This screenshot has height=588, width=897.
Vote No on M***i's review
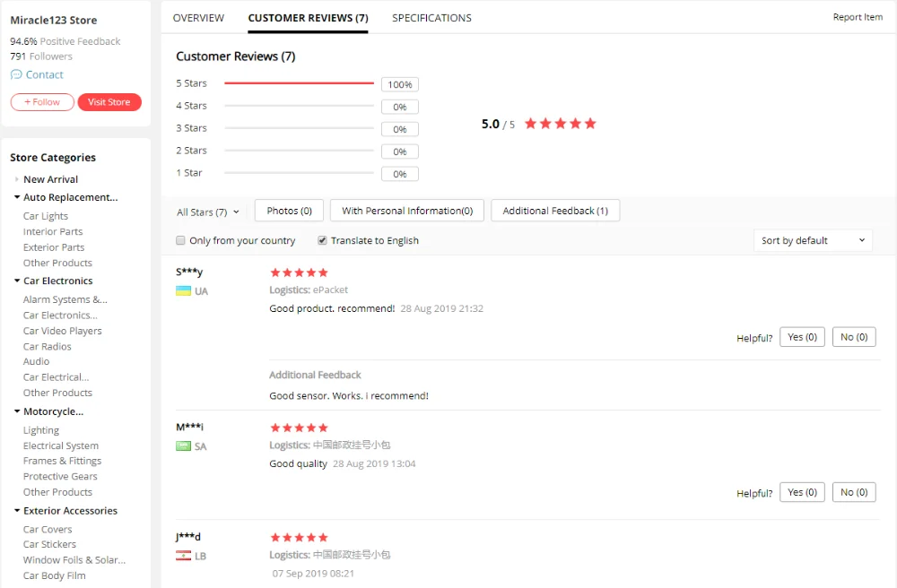point(854,493)
